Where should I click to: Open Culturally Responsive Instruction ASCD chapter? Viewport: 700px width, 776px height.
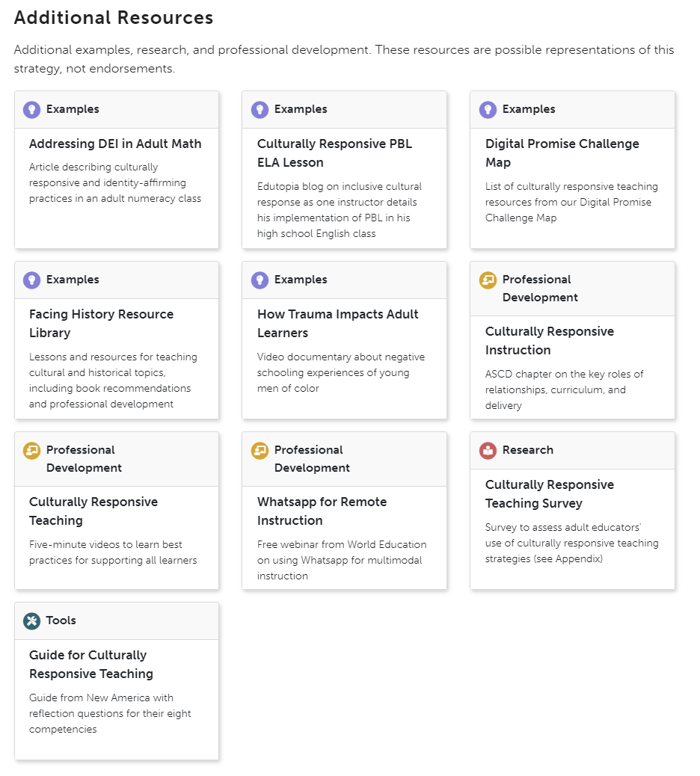549,340
